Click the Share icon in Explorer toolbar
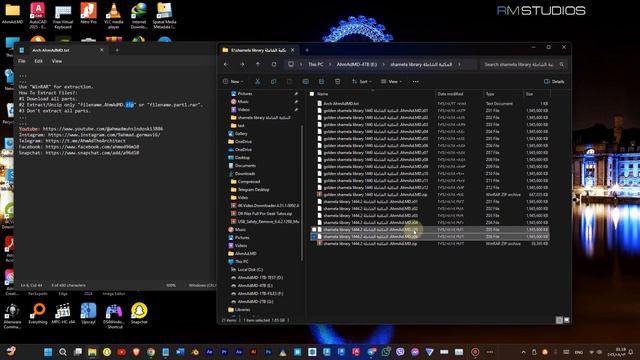640x360 pixels. coord(322,82)
